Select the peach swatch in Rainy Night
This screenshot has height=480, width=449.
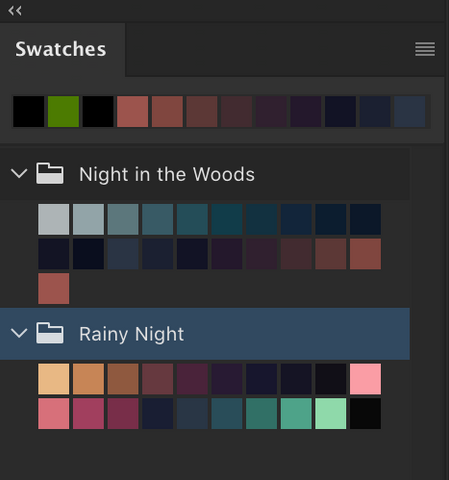tap(54, 379)
